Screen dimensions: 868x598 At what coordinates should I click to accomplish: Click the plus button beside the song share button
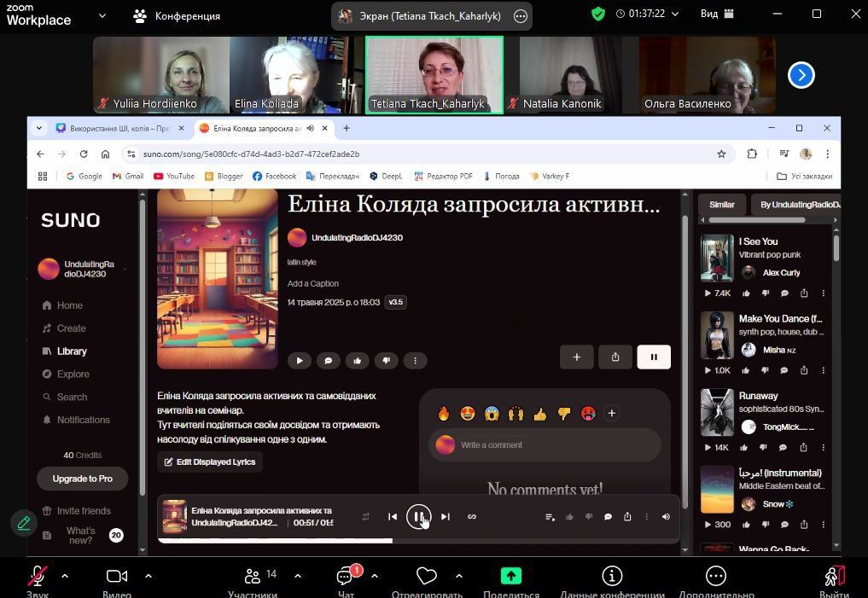click(576, 357)
